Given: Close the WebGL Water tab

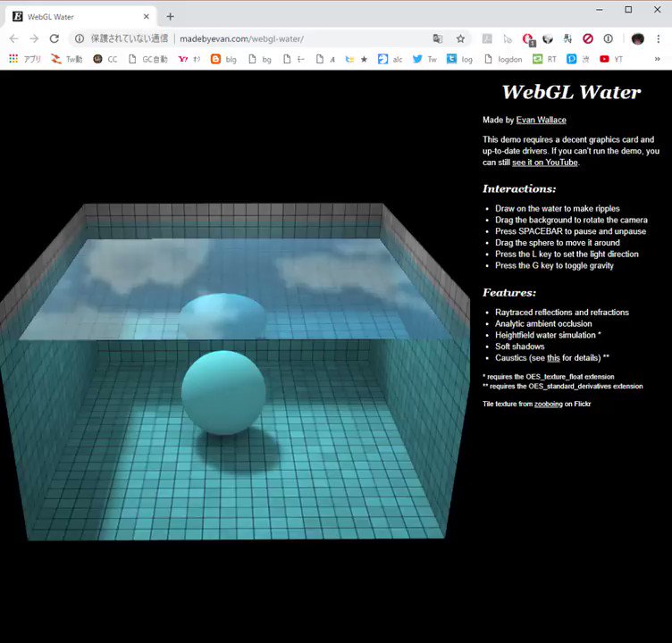Looking at the screenshot, I should [x=147, y=17].
